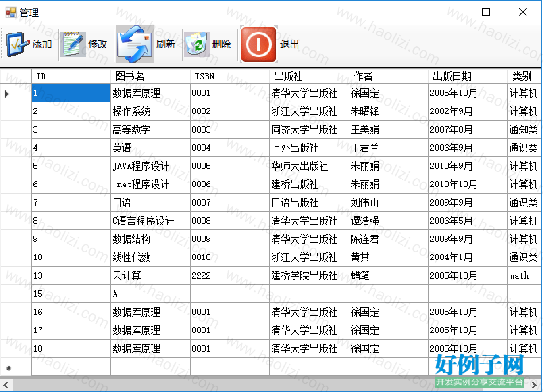This screenshot has height=392, width=543.
Task: Select the author cell 谭浩强
Action: [389, 221]
